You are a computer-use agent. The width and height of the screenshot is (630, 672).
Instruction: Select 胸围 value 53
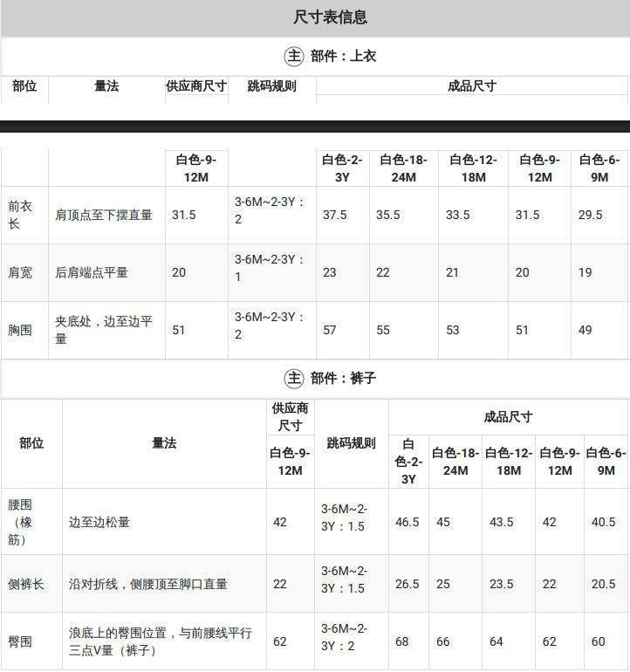point(452,330)
